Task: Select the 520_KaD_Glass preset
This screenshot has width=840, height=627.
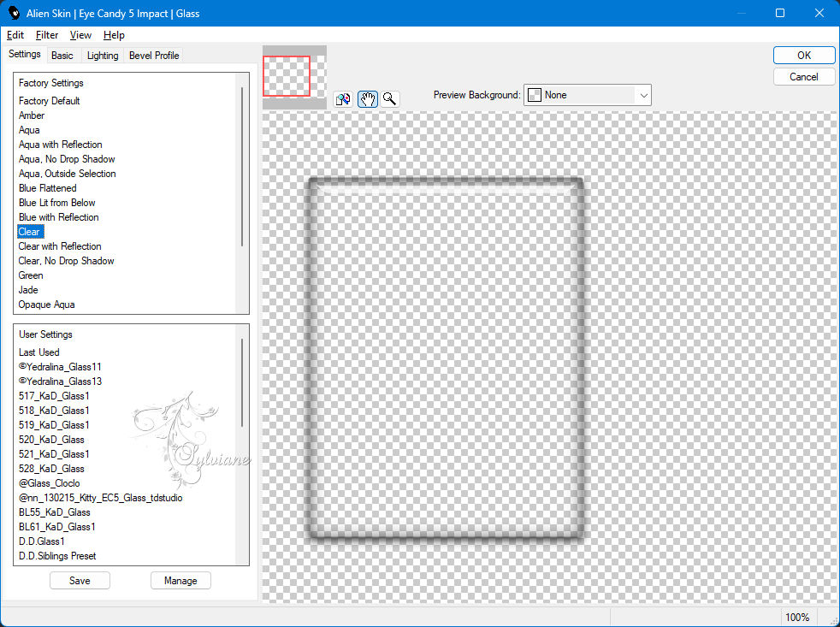Action: point(50,439)
